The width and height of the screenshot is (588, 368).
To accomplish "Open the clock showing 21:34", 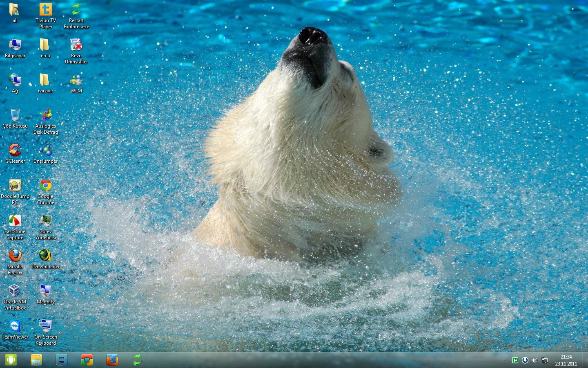I will coord(566,360).
